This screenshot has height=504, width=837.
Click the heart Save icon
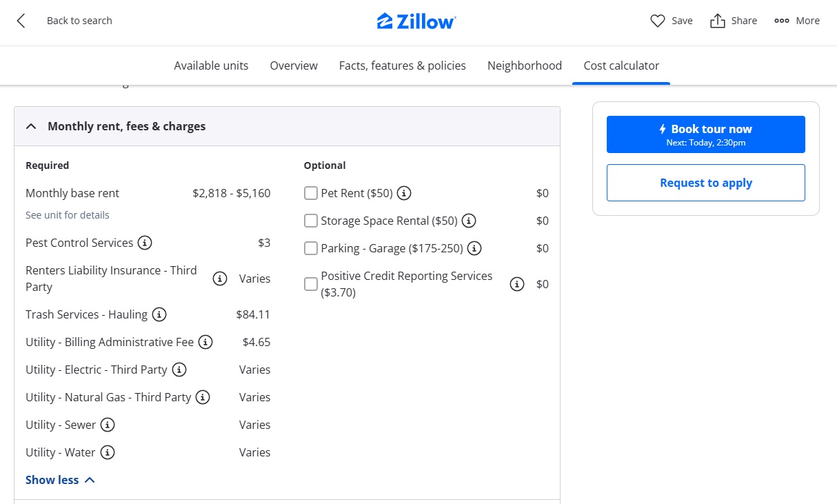point(658,21)
